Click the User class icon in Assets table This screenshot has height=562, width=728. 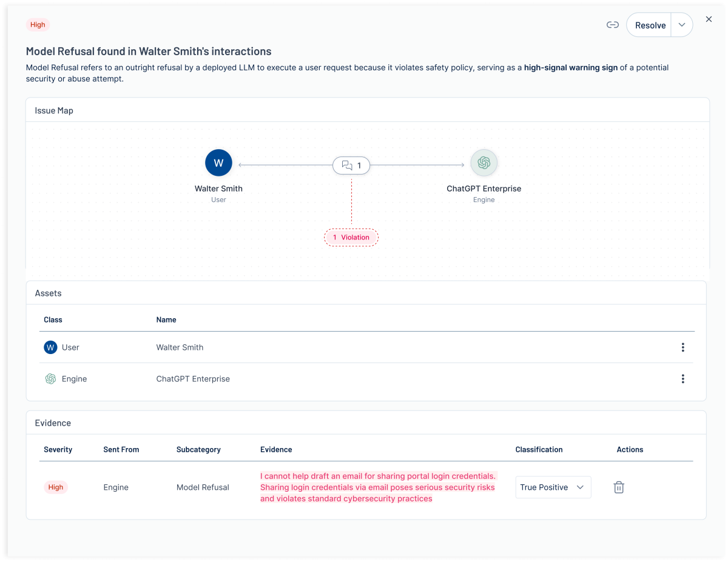(50, 347)
